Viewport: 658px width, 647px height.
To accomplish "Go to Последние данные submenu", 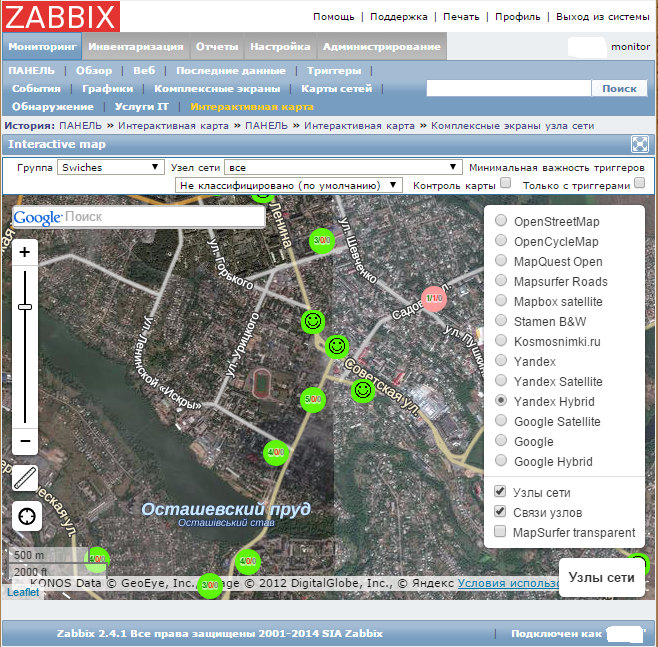I will (x=231, y=70).
